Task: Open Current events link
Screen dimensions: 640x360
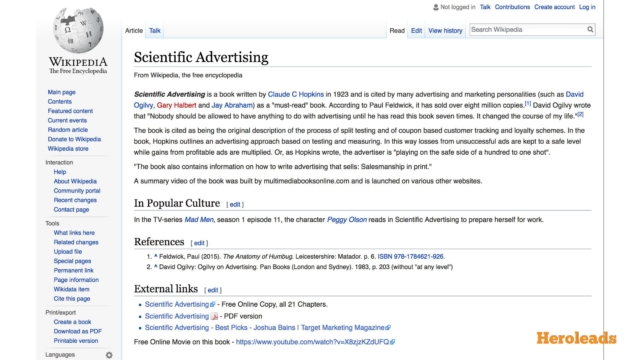Action: pos(67,120)
